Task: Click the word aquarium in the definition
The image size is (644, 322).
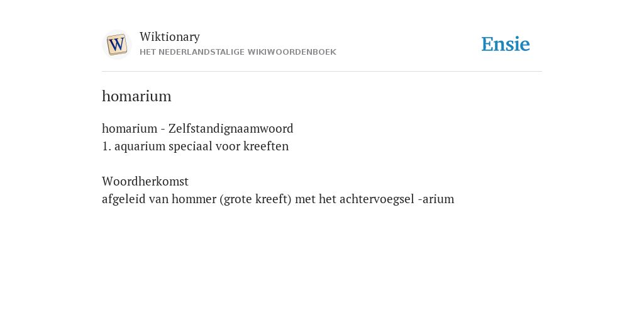Action: [x=140, y=147]
